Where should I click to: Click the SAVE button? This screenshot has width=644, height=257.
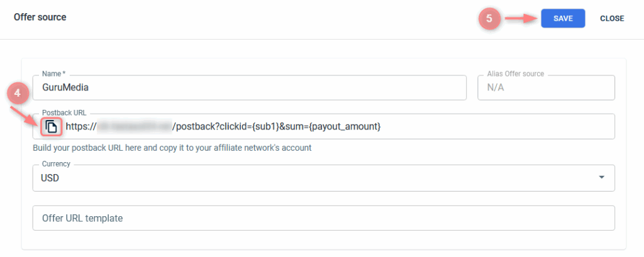[563, 18]
